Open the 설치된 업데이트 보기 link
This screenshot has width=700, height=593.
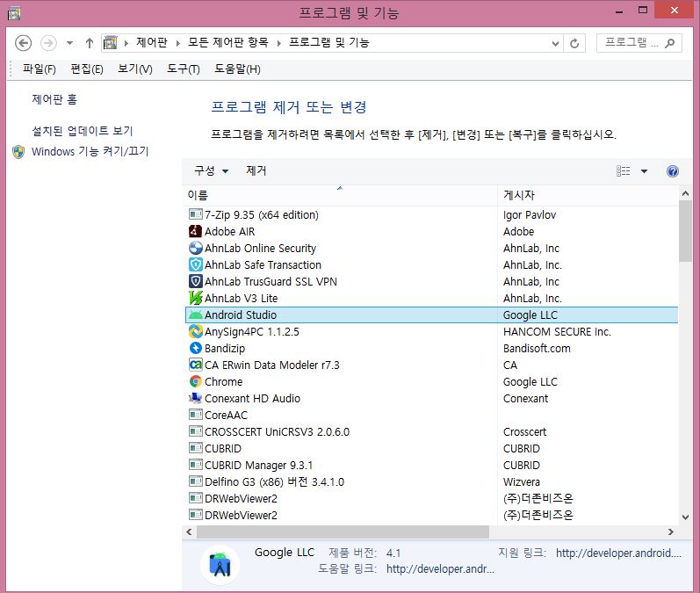click(x=83, y=131)
